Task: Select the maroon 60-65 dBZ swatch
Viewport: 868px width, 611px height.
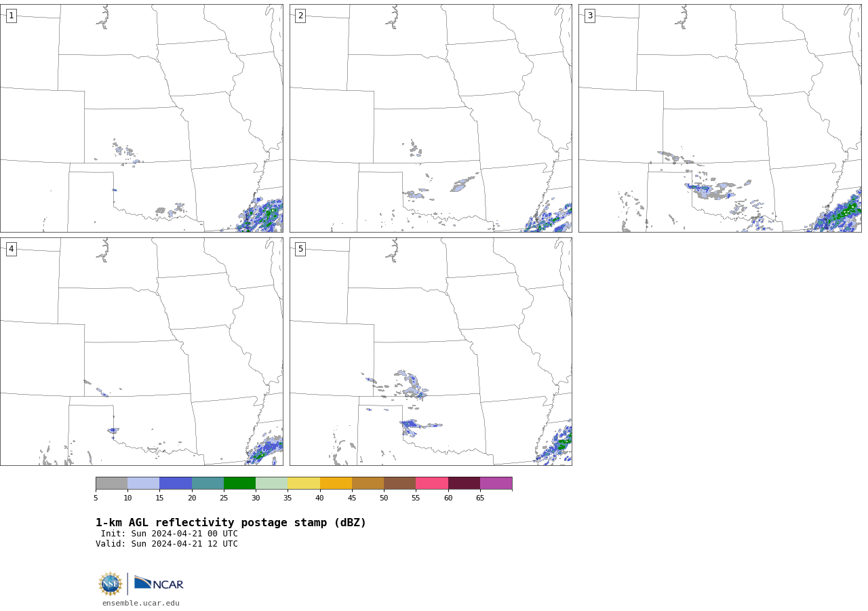Action: [x=464, y=483]
